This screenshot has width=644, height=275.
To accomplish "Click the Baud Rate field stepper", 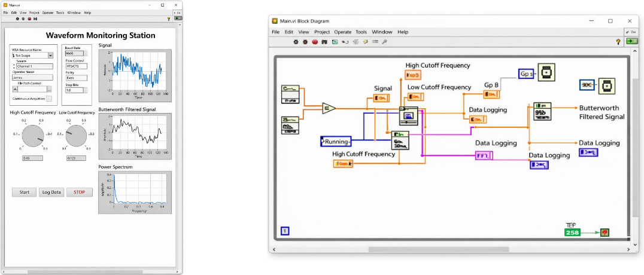I will click(86, 53).
